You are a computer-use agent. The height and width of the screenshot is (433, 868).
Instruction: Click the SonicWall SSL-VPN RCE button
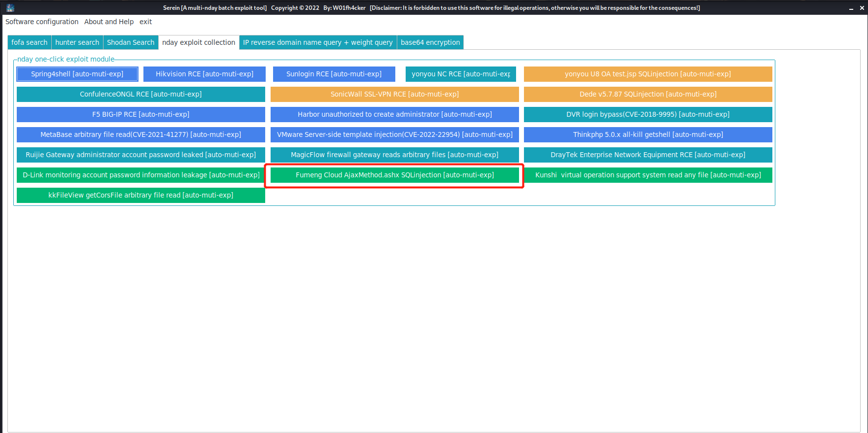(394, 94)
